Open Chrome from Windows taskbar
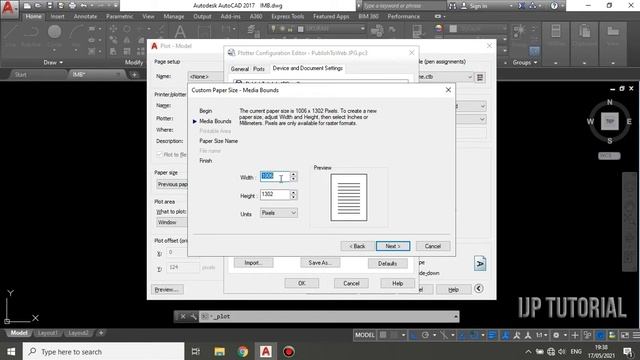The width and height of the screenshot is (640, 360). [x=243, y=351]
